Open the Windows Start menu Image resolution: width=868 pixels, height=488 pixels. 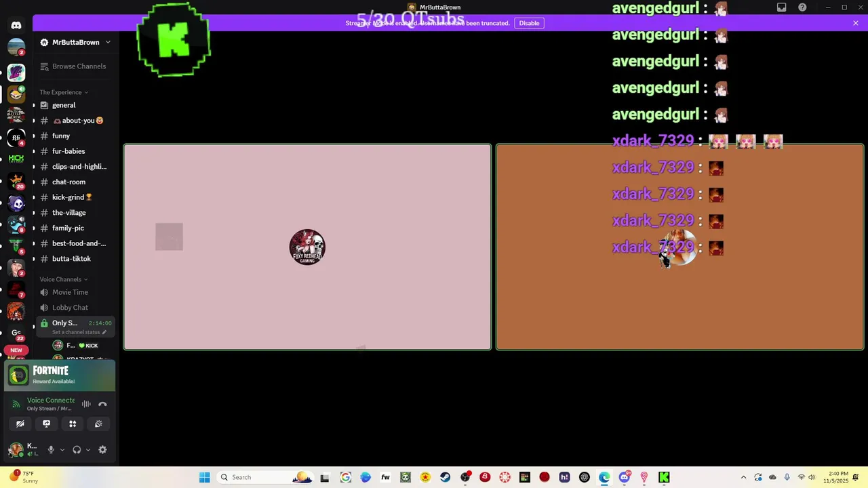click(x=204, y=477)
